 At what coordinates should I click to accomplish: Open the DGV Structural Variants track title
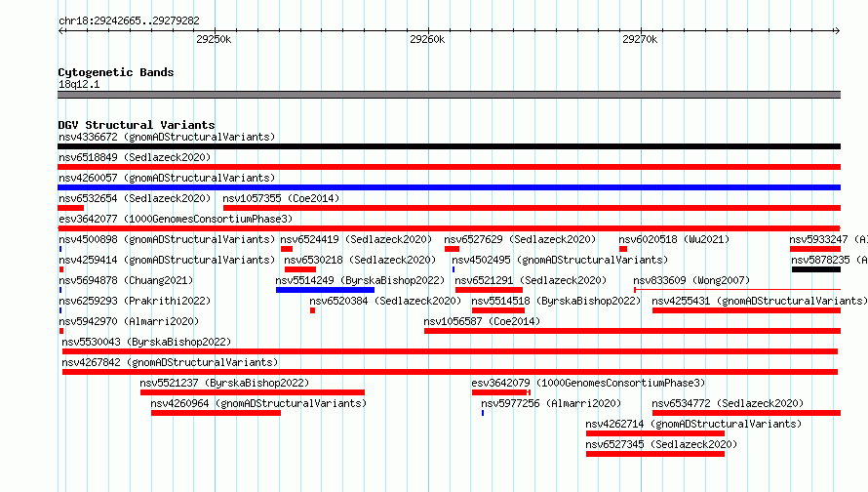(x=137, y=125)
